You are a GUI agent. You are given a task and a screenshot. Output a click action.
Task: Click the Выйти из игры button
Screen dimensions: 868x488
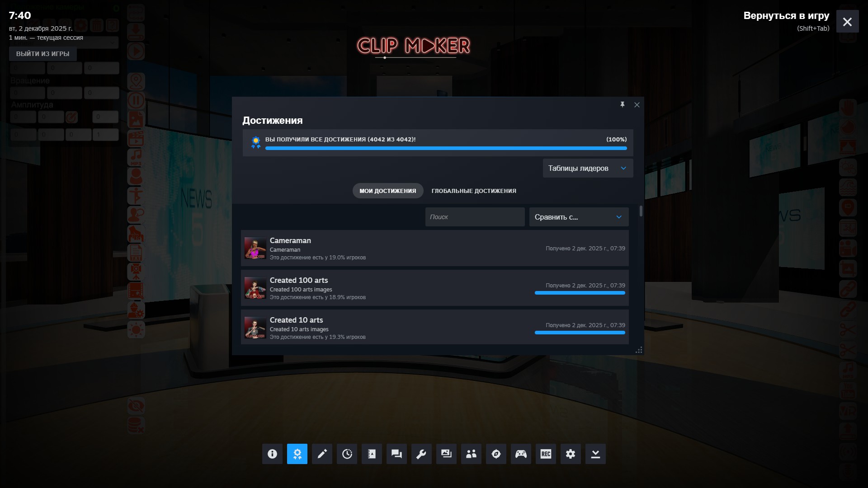click(43, 54)
